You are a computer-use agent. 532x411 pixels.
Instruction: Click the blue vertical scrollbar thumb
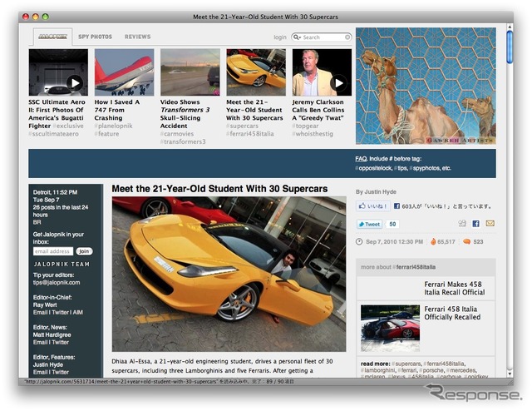[x=510, y=47]
